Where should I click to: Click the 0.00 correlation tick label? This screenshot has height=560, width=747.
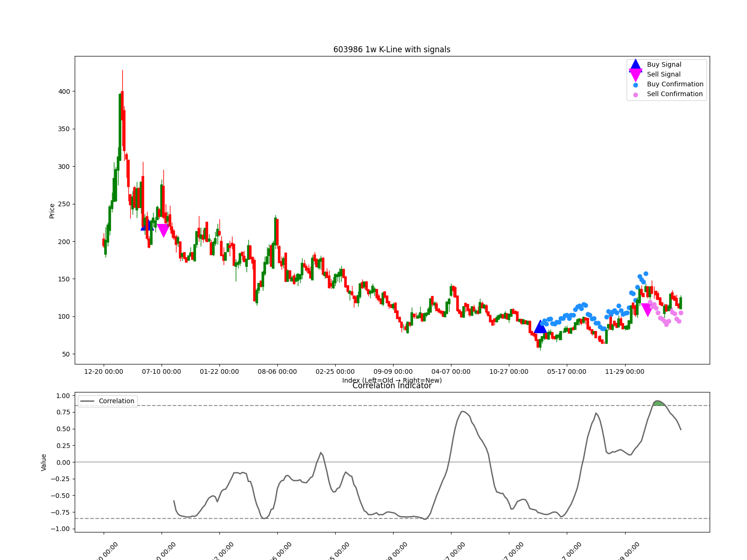63,462
